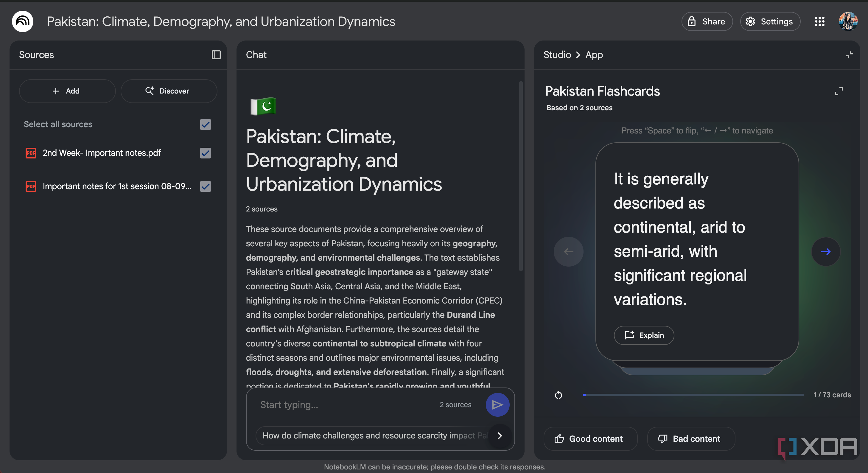The height and width of the screenshot is (473, 868).
Task: Restart the flashcard deck
Action: [x=558, y=395]
